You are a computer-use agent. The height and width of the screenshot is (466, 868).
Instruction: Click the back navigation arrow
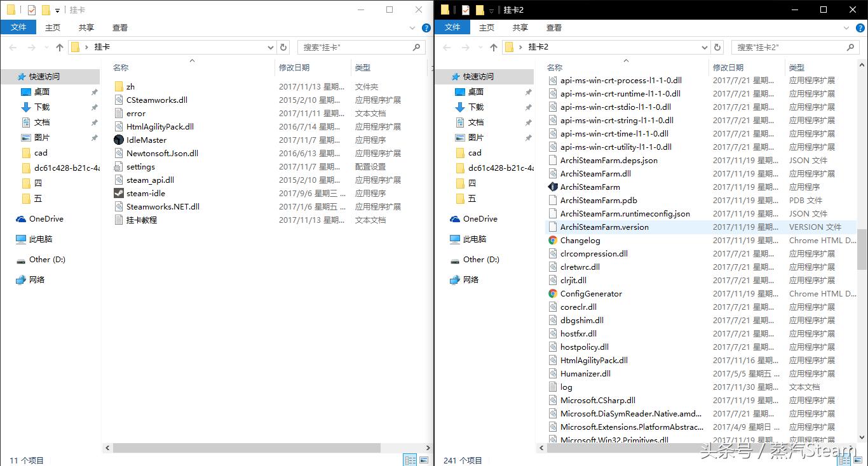point(13,46)
